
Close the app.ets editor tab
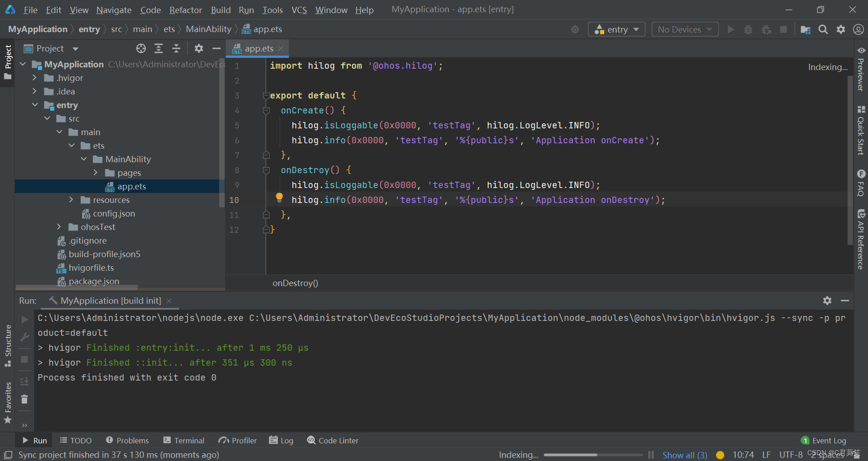coord(281,48)
